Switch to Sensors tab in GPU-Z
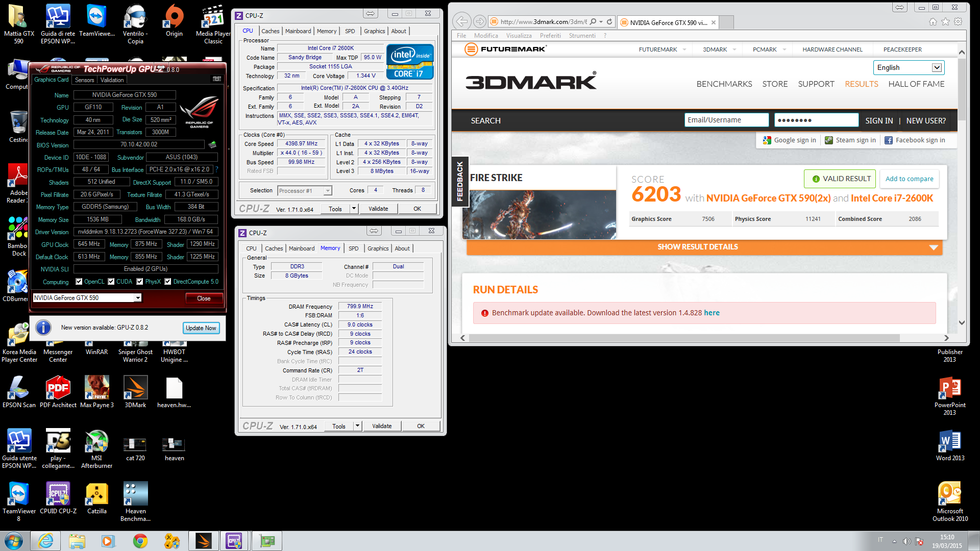The image size is (980, 551). pyautogui.click(x=84, y=80)
